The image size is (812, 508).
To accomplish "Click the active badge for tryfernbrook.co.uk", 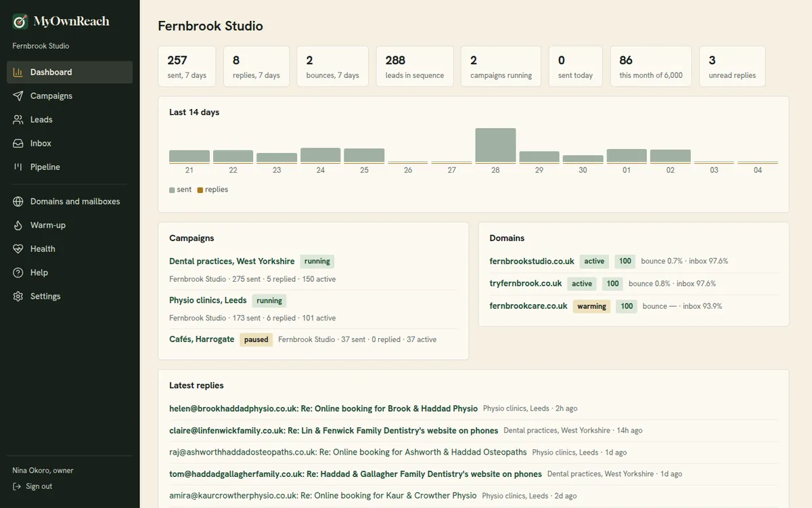I will pos(582,283).
